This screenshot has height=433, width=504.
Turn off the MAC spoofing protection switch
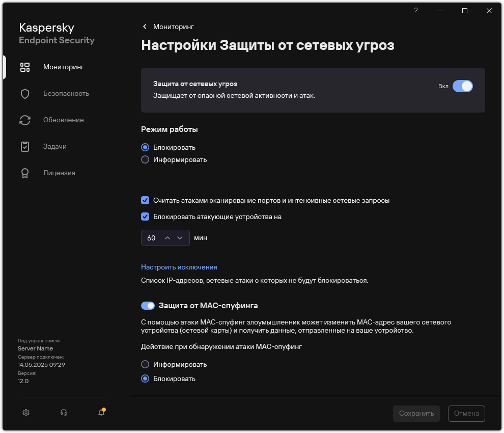coord(148,306)
